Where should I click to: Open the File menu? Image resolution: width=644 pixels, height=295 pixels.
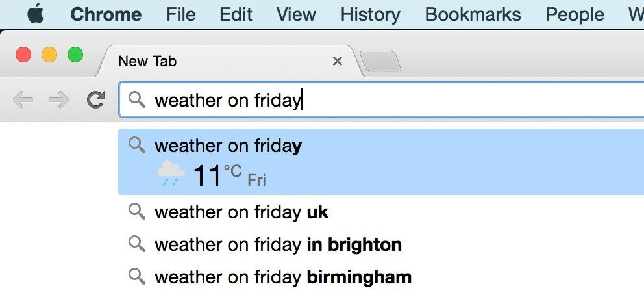(x=181, y=14)
